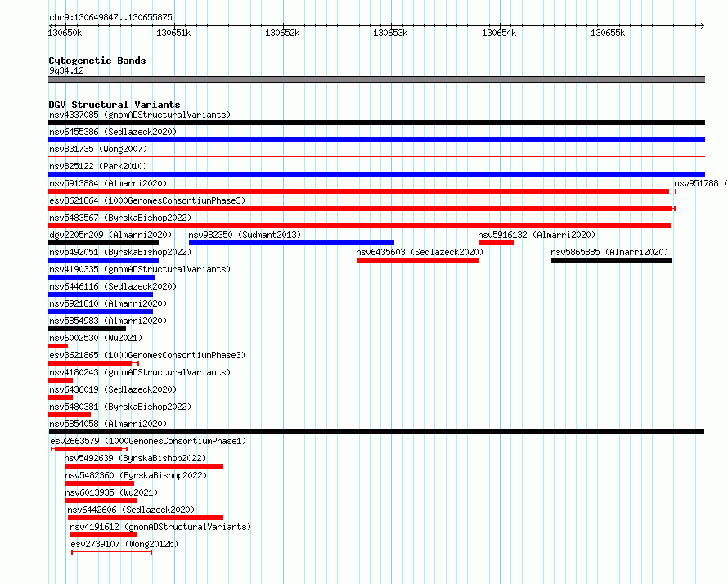Click the nsv4337085 gnomAD variant label
Screen dimensions: 728x584
[140, 115]
